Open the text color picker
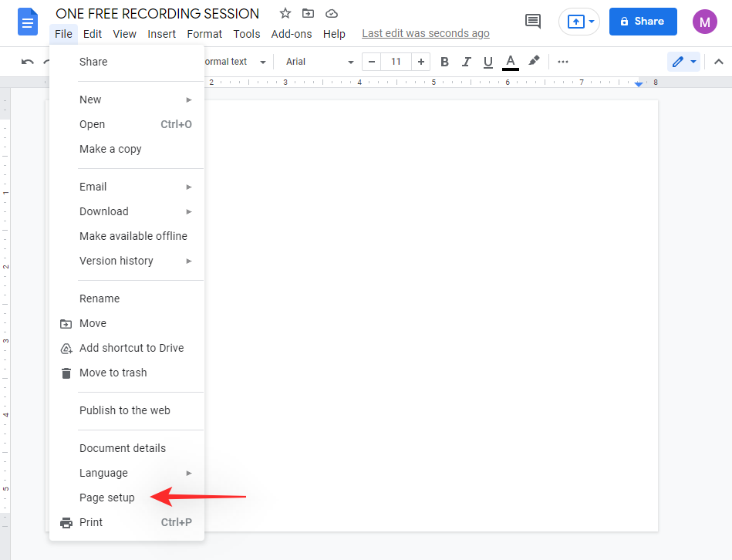The height and width of the screenshot is (560, 732). (511, 62)
